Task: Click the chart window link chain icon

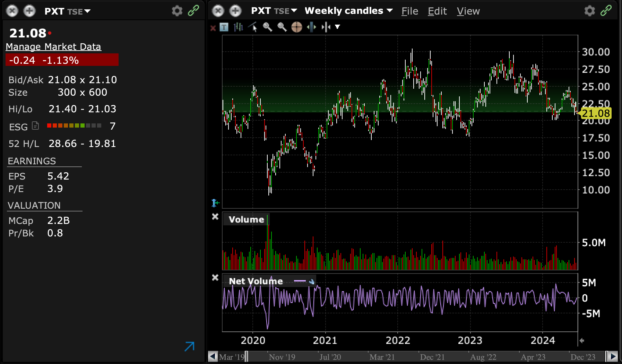Action: click(x=606, y=11)
